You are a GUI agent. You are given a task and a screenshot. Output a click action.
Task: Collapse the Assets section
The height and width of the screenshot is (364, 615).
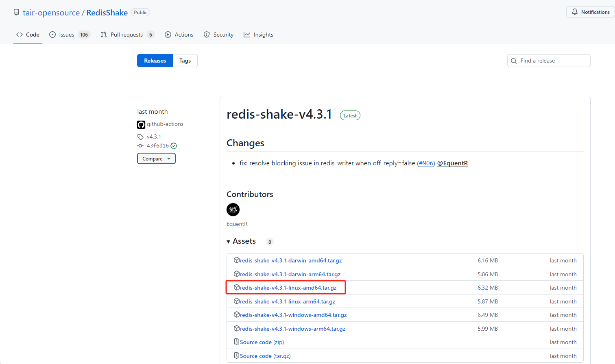coord(241,241)
